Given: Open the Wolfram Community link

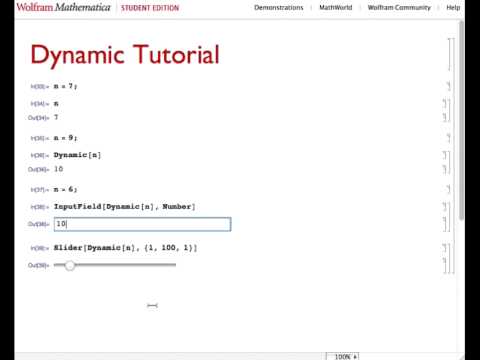Looking at the screenshot, I should point(399,8).
